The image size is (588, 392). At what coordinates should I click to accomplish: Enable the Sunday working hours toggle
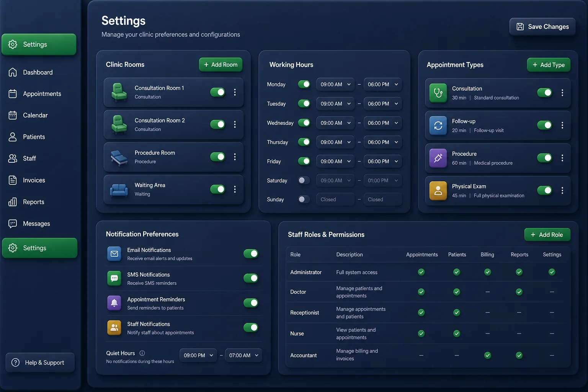[x=304, y=199]
